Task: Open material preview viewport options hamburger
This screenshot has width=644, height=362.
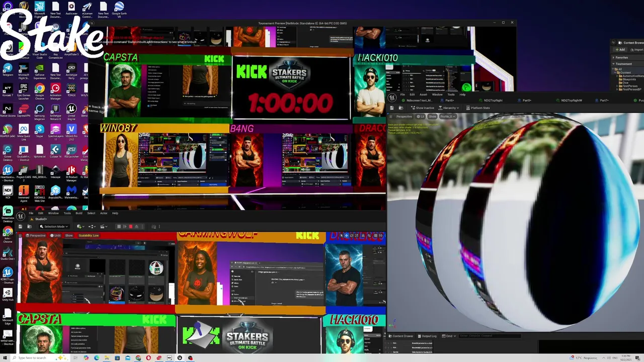Action: pyautogui.click(x=390, y=117)
